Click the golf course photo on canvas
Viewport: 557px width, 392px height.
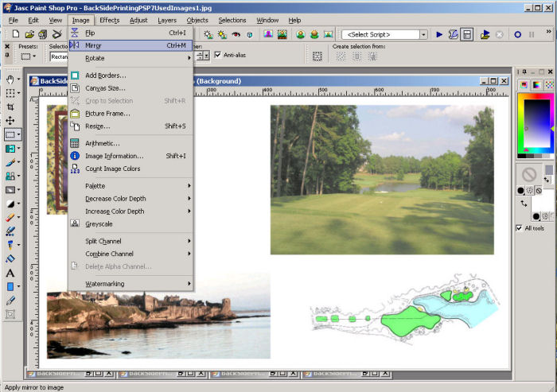[382, 180]
